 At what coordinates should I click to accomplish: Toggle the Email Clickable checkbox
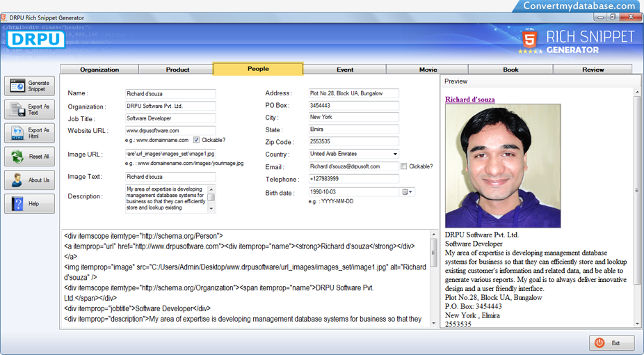tap(404, 166)
